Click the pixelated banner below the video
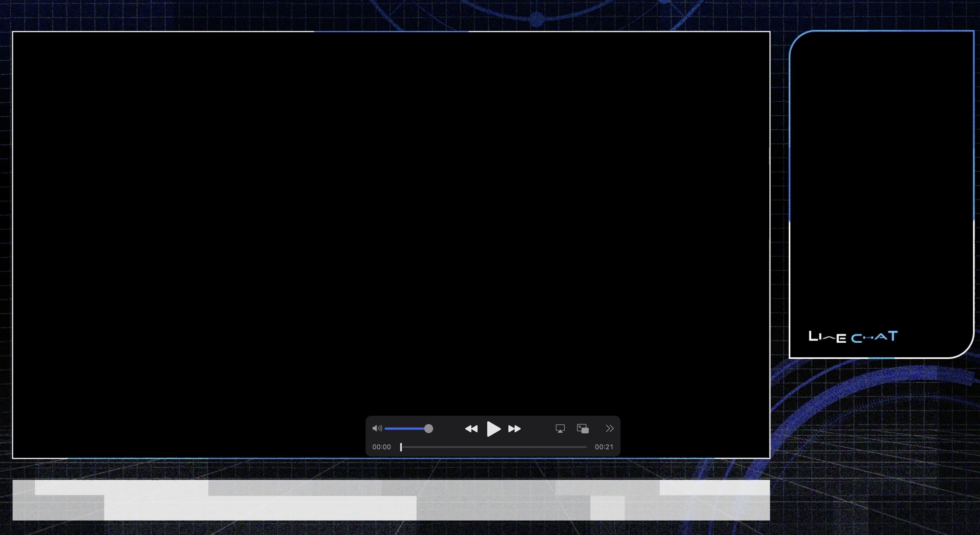Screen dimensions: 980x535 (391, 500)
